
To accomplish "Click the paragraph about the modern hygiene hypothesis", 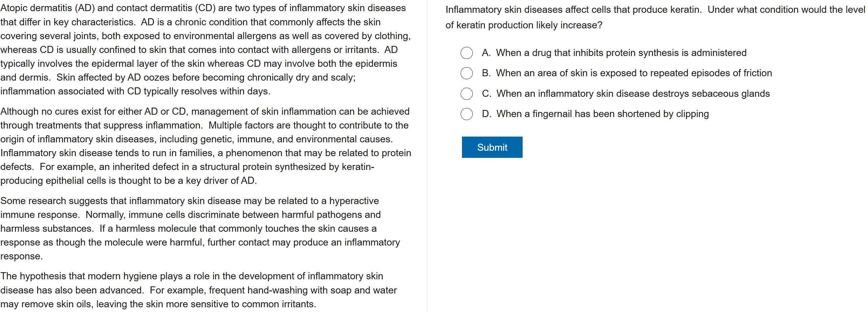I will [x=199, y=290].
